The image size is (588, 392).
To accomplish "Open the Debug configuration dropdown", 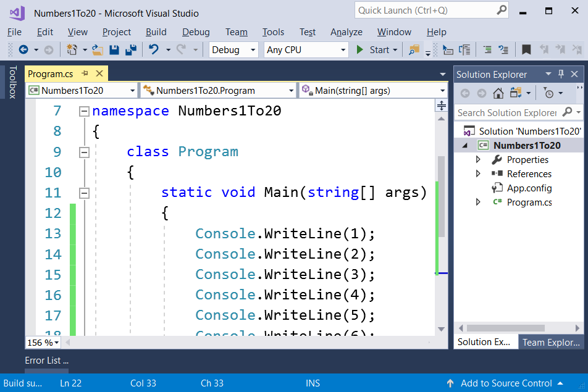I will coord(233,50).
